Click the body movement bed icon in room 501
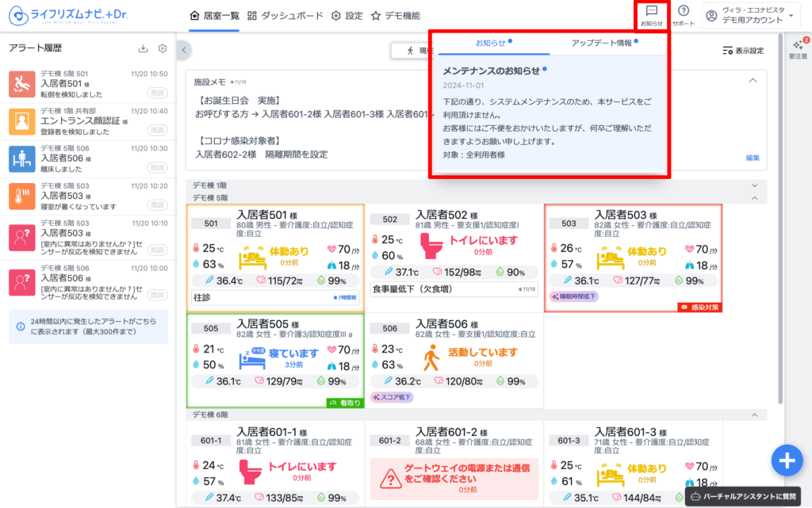The width and height of the screenshot is (812, 508). [x=252, y=257]
